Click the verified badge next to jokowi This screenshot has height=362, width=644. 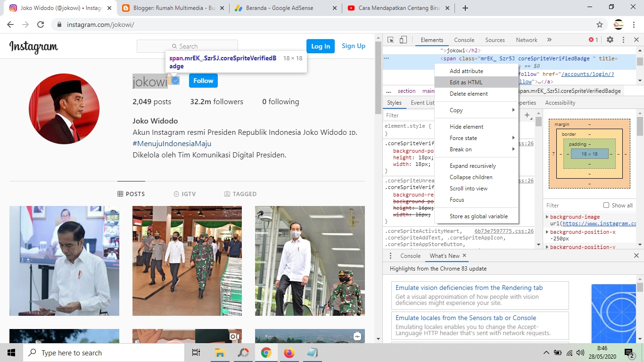pyautogui.click(x=175, y=81)
